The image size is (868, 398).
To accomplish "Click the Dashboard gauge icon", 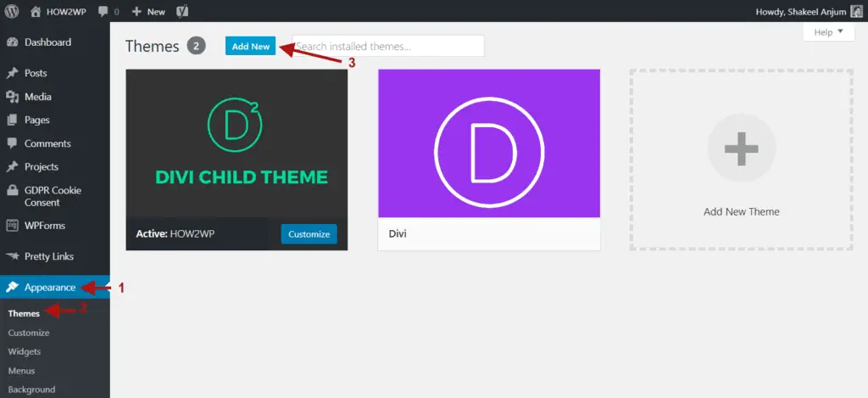I will click(x=12, y=42).
